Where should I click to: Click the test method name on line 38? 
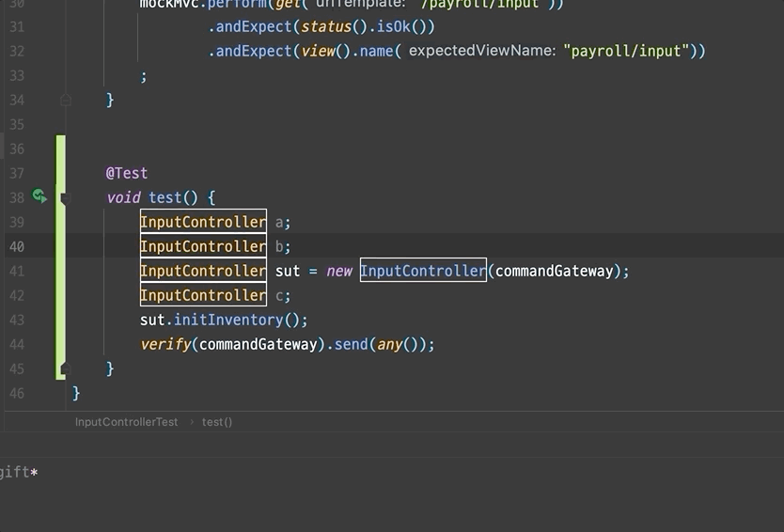coord(165,197)
